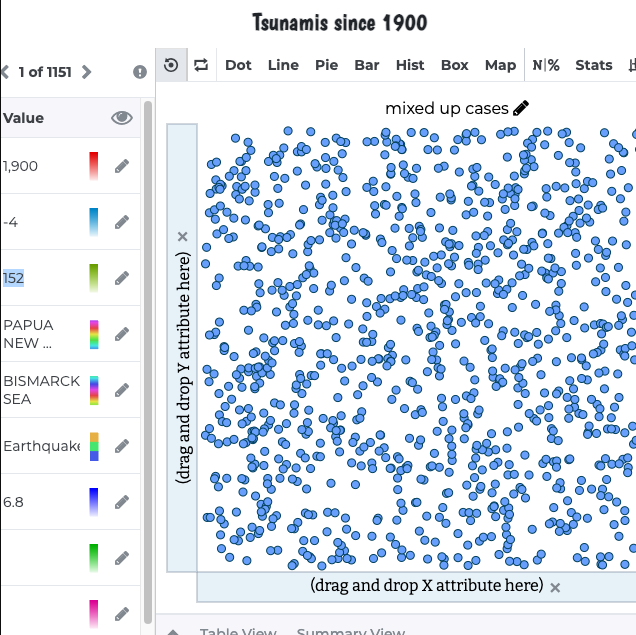Edit pencil beside magenta gradient swatch
Image resolution: width=636 pixels, height=635 pixels.
122,614
